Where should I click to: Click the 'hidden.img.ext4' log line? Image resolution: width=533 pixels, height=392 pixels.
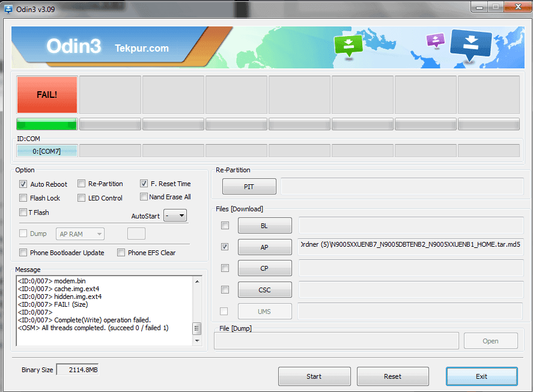(x=59, y=297)
